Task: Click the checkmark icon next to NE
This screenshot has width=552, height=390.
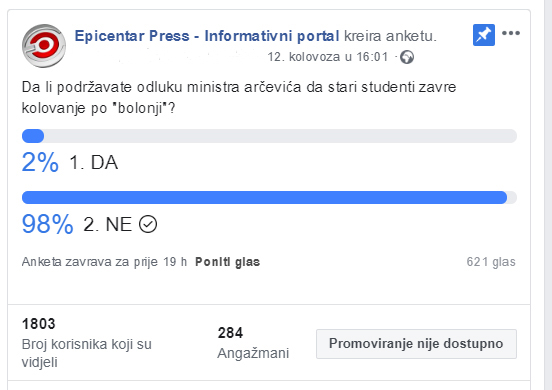Action: point(148,224)
